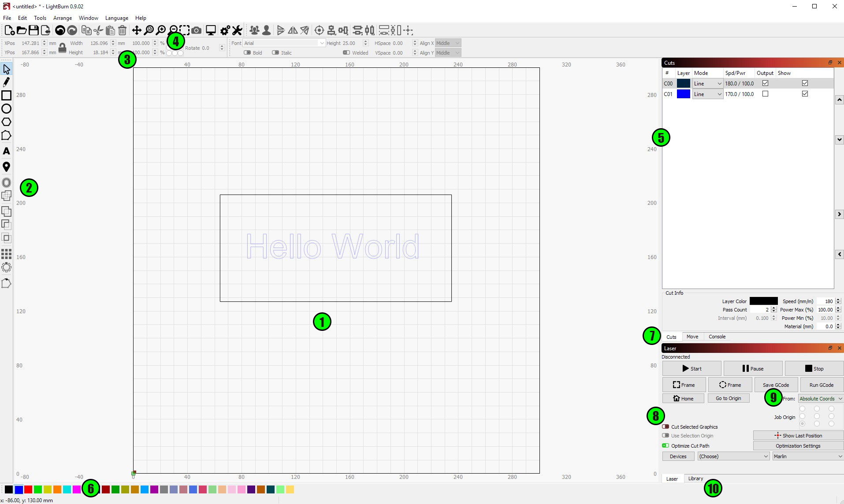The width and height of the screenshot is (844, 504).
Task: Activate the Frame preview button
Action: 684,385
